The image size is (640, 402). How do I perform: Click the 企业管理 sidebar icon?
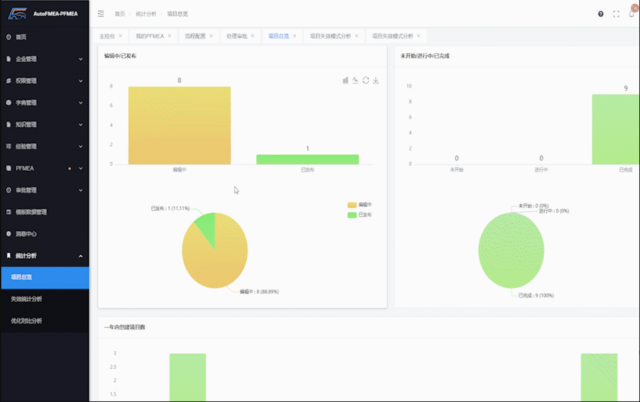9,59
